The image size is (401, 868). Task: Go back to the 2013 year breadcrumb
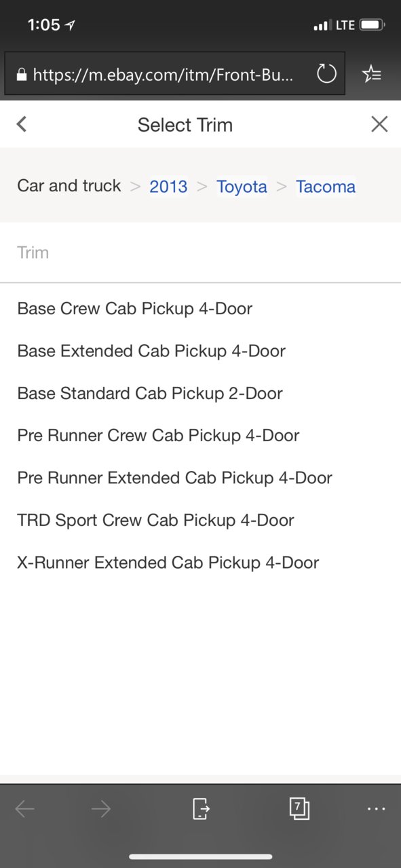(168, 187)
